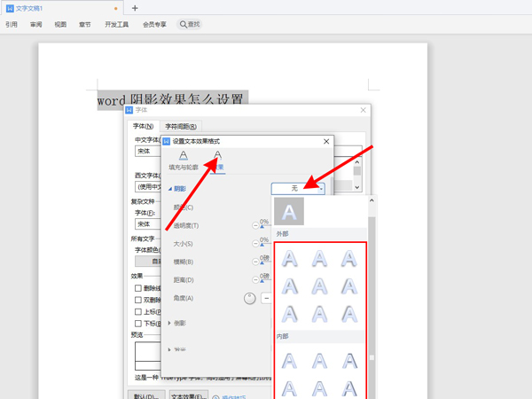Toggle the 双删除线 double strikethrough checkbox
The image size is (532, 399).
(138, 301)
